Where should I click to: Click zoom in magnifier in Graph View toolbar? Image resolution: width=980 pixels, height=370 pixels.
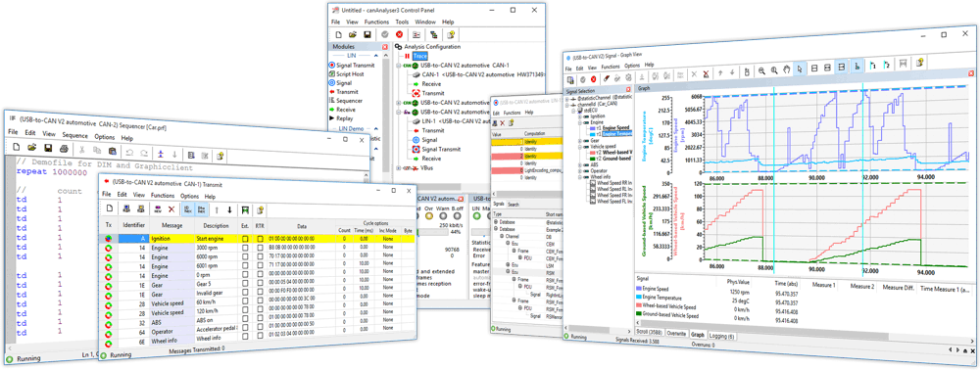(774, 69)
